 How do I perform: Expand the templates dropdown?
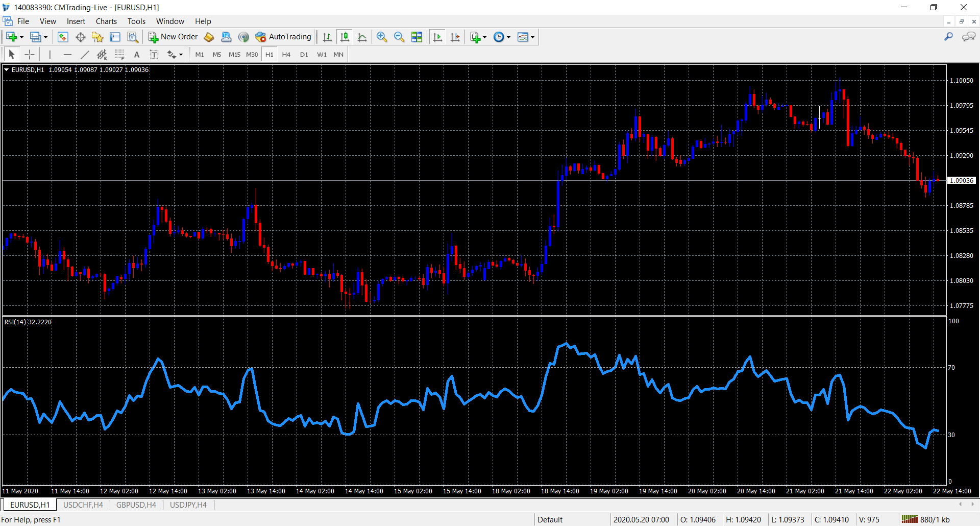[532, 37]
